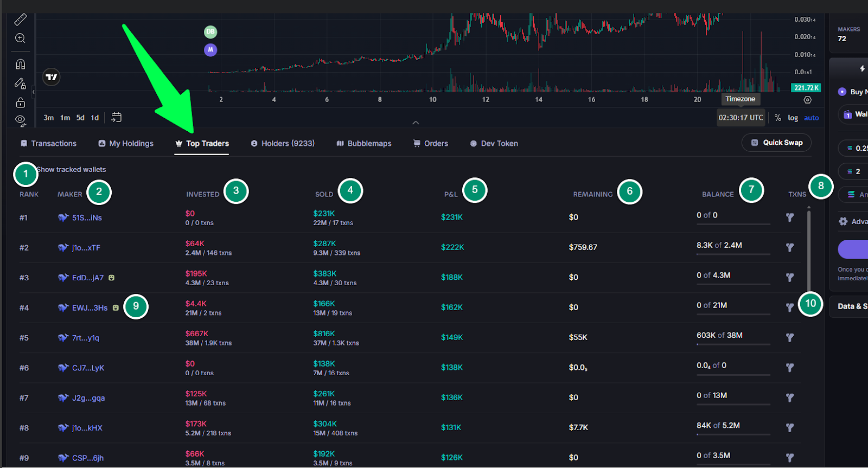868x468 pixels.
Task: Filter transactions for rank #2 maker
Action: click(x=790, y=247)
